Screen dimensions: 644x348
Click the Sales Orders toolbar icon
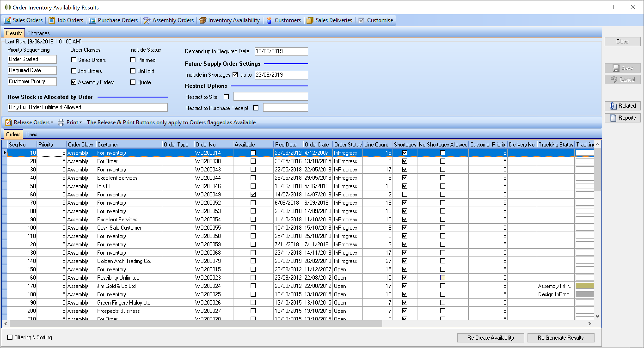7,20
